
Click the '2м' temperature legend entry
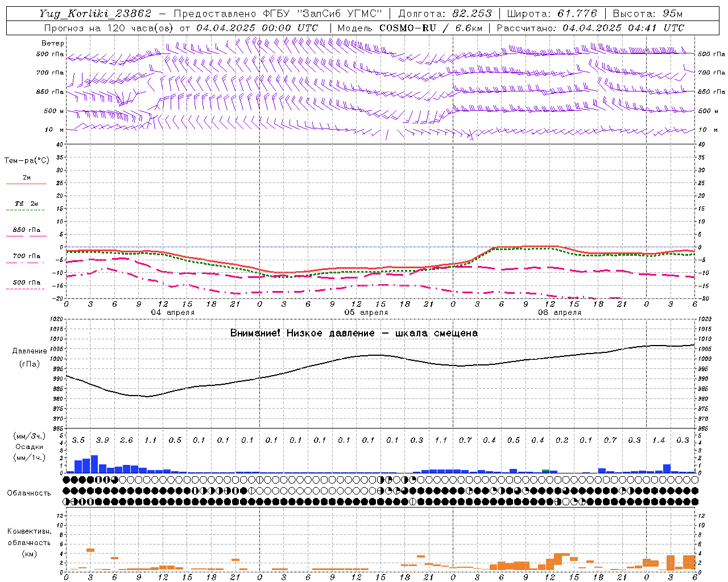click(27, 177)
